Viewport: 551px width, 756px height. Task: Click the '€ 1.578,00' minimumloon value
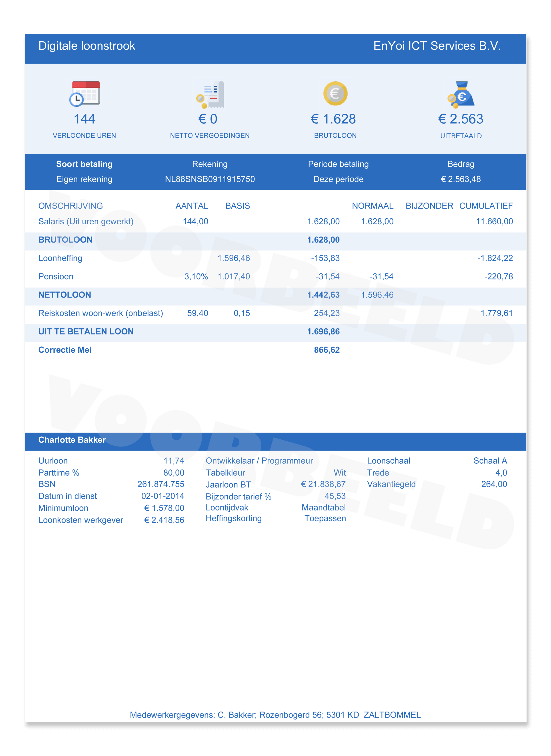point(164,508)
